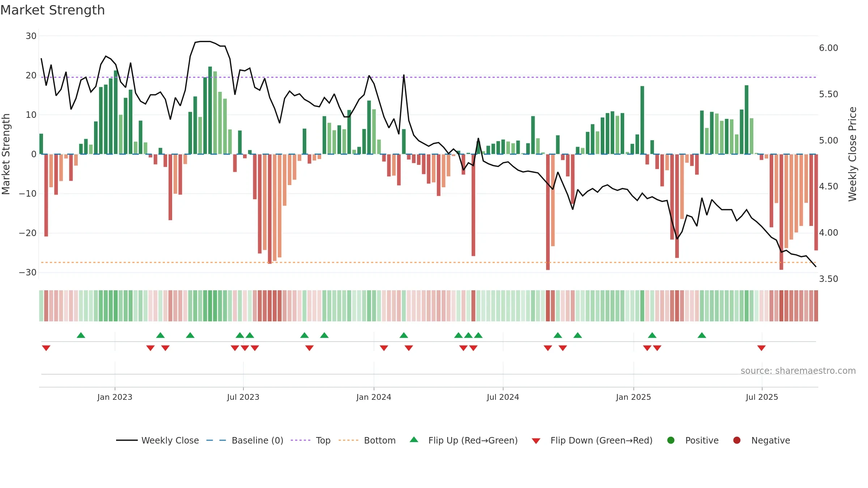
Task: Click the last green flip-up marker after Jan 2025
Action: (x=702, y=335)
